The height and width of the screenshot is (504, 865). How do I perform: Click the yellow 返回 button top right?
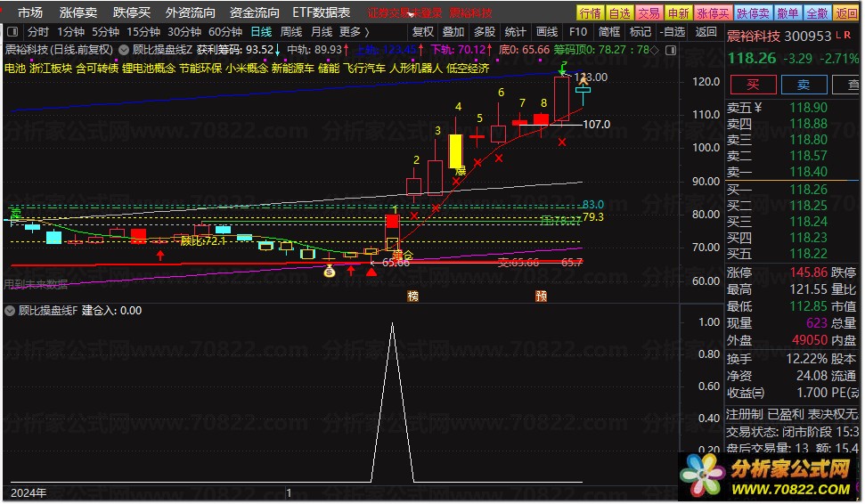click(845, 12)
